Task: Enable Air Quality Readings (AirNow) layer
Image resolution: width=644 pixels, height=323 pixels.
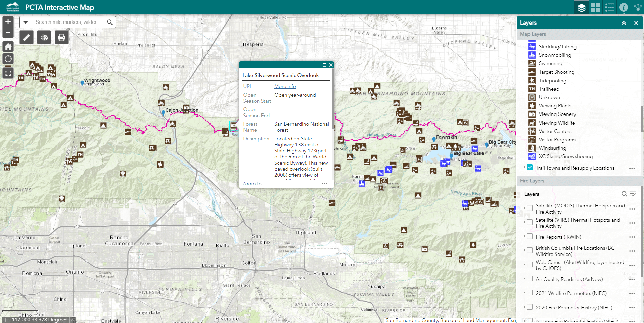Action: pos(530,279)
